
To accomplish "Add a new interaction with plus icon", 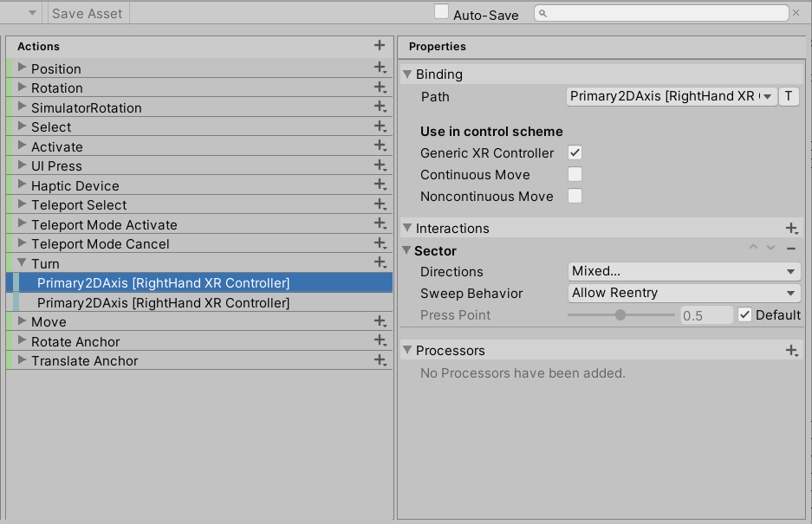I will (790, 229).
